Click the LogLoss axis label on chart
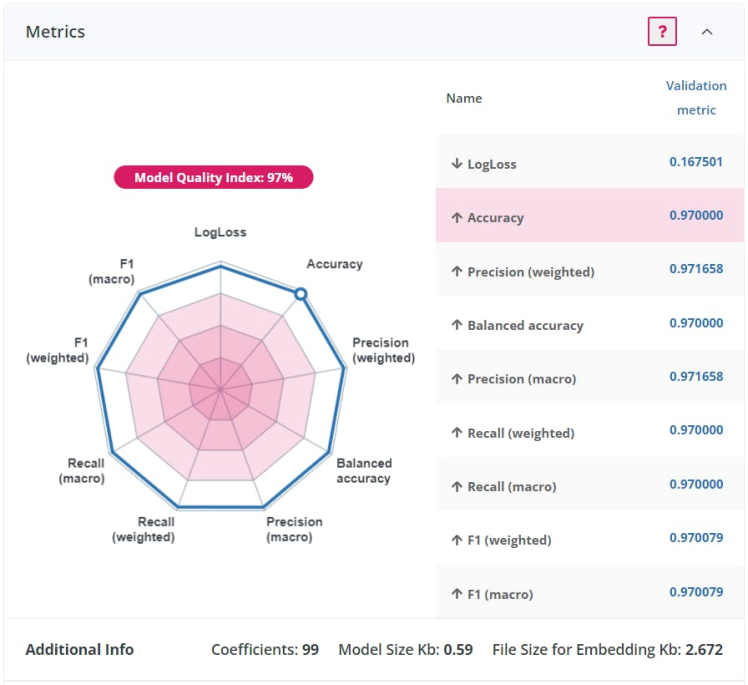Image resolution: width=748 pixels, height=685 pixels. point(220,232)
